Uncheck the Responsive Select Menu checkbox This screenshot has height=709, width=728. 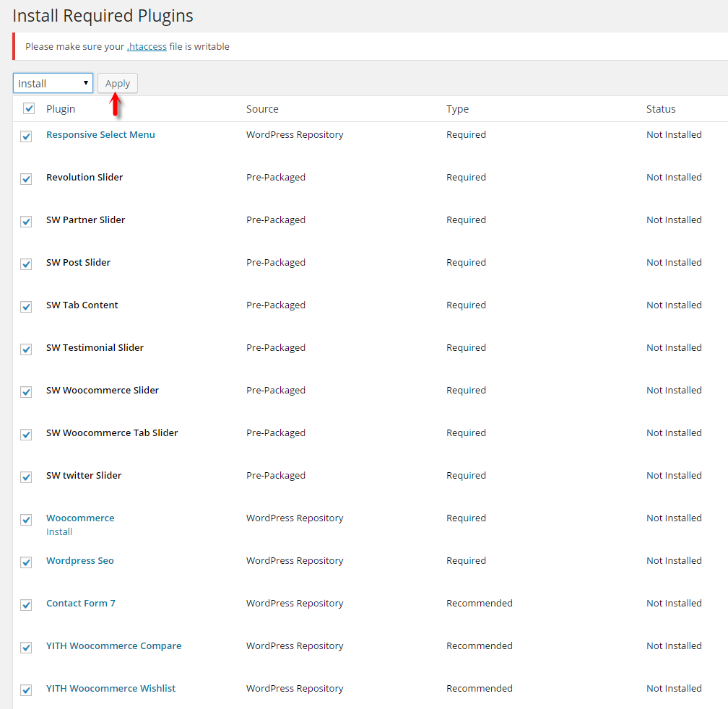coord(26,136)
